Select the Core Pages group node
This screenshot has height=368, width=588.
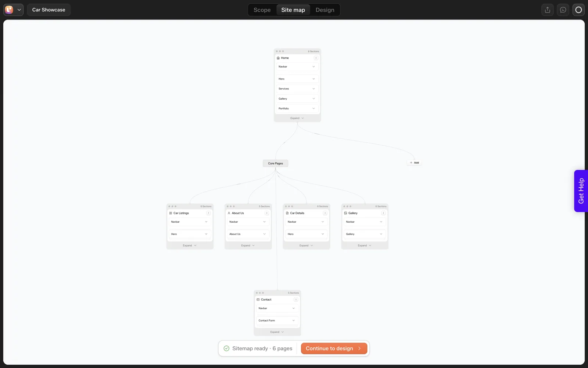point(276,163)
